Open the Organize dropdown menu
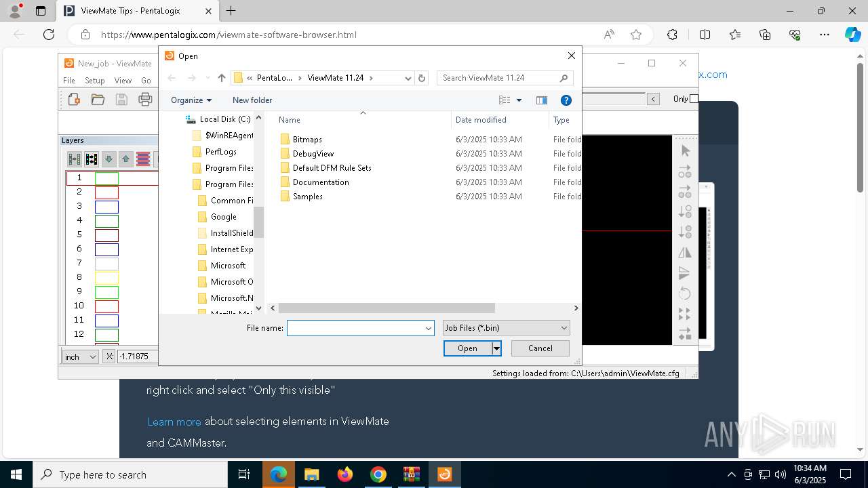 tap(191, 100)
